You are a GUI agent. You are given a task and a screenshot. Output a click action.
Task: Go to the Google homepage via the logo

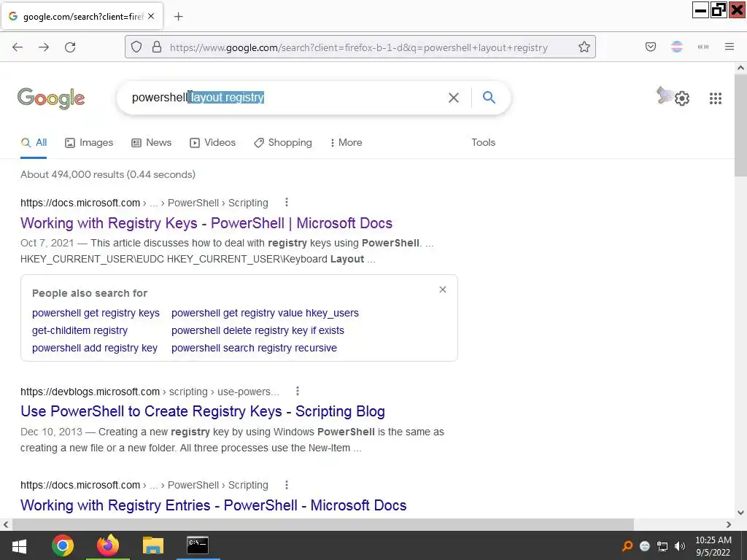(51, 98)
